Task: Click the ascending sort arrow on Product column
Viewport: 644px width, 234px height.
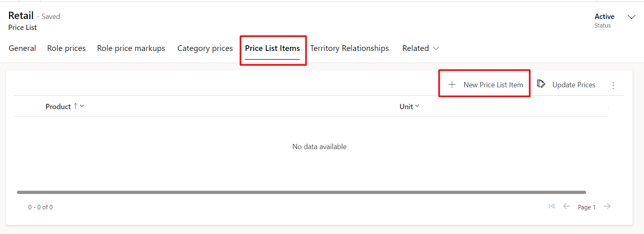Action: [x=75, y=106]
